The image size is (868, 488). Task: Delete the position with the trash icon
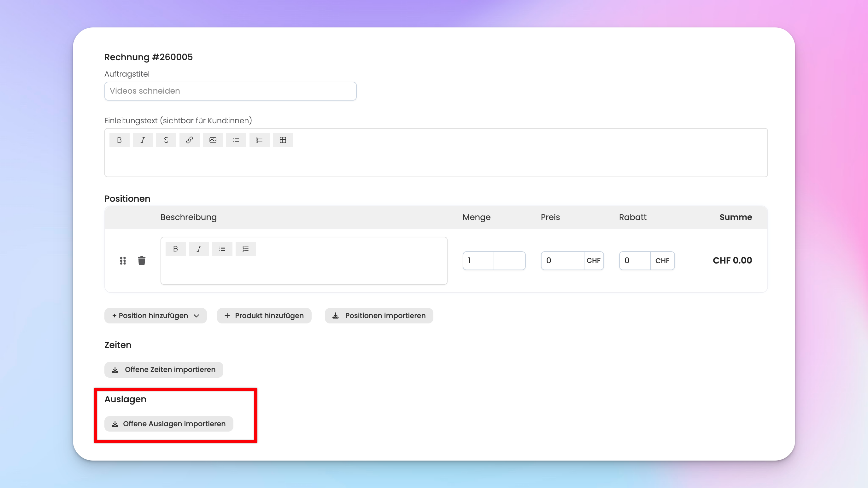coord(142,261)
